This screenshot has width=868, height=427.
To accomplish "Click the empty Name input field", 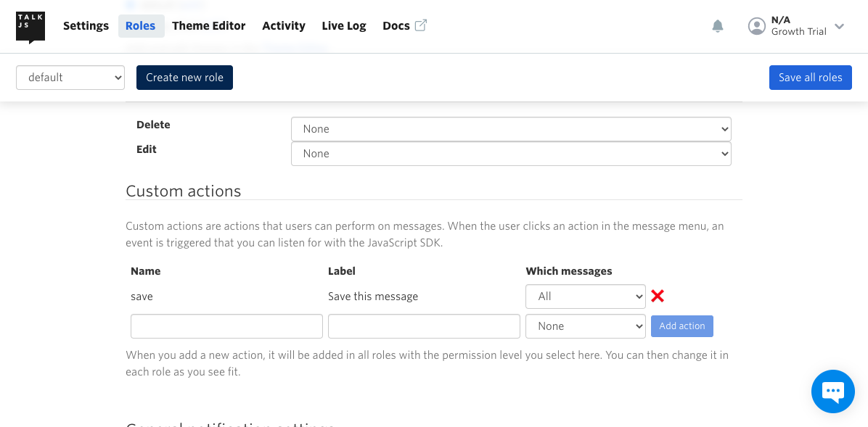I will [x=226, y=326].
